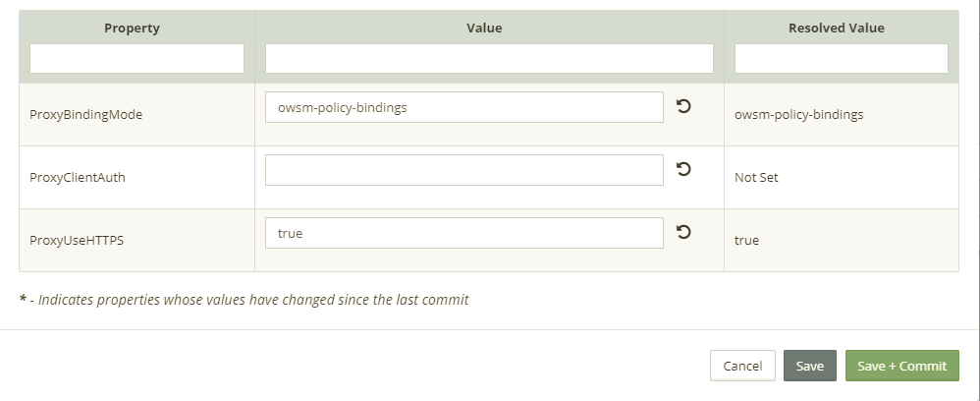Image resolution: width=980 pixels, height=401 pixels.
Task: Cancel the property changes
Action: coord(742,366)
